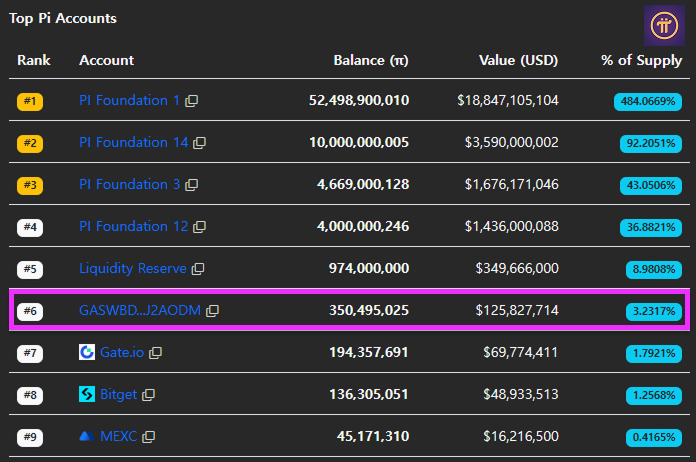Click the 0.4165% supply badge

coord(654,438)
